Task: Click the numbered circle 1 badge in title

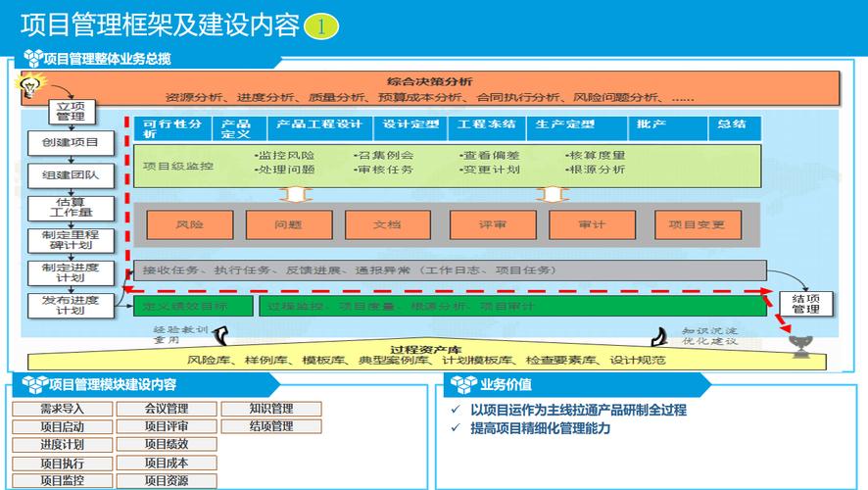Action: (321, 26)
